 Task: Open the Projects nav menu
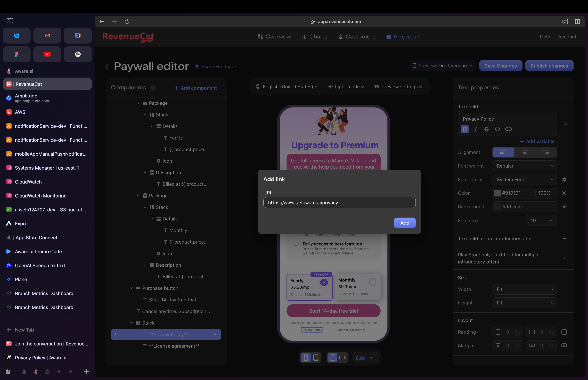pyautogui.click(x=403, y=37)
